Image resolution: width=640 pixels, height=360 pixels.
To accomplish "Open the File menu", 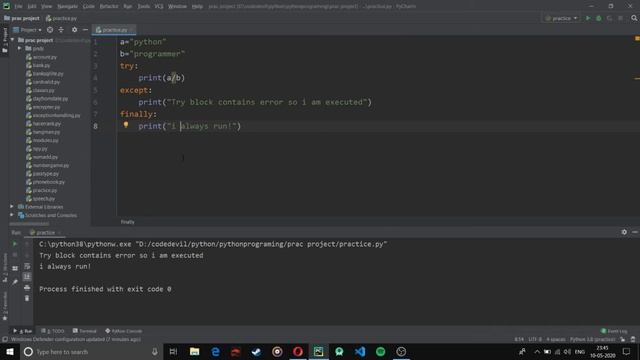I will pos(18,7).
